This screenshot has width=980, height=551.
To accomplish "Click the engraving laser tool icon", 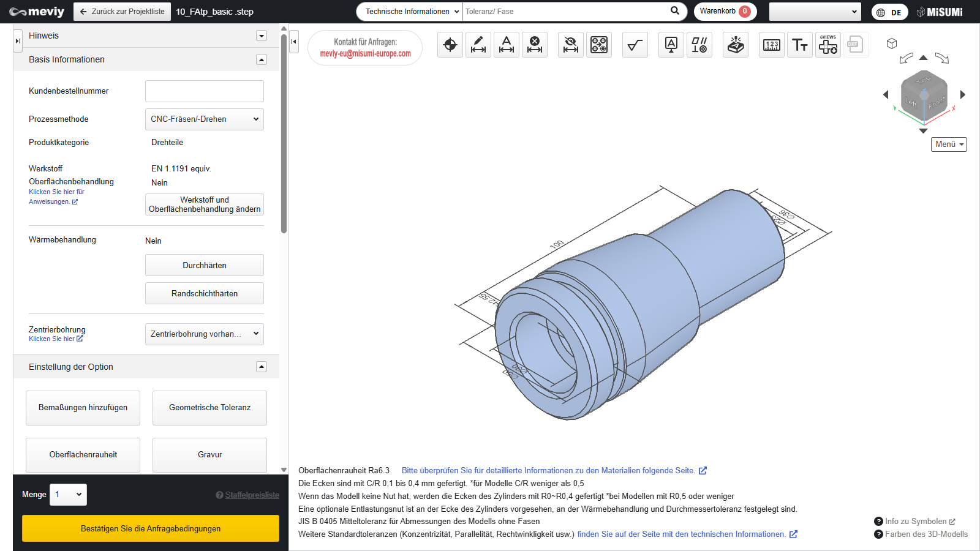I will tap(736, 45).
